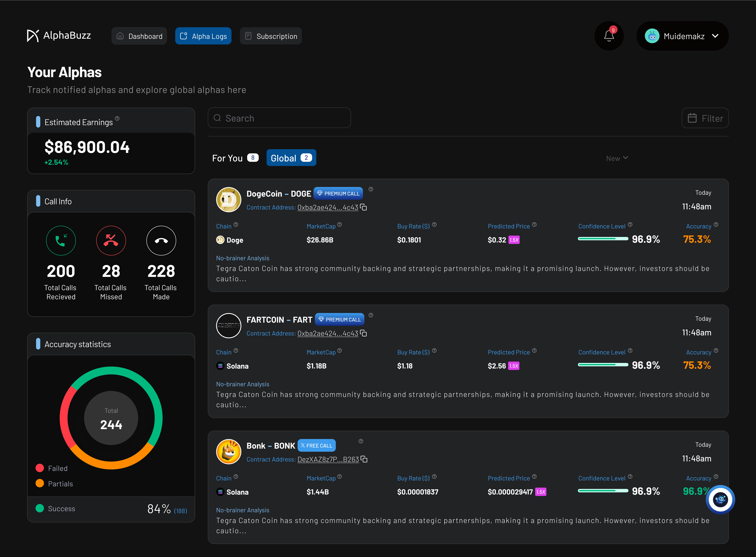Switch to the For You tab
Image resolution: width=756 pixels, height=557 pixels.
click(235, 158)
